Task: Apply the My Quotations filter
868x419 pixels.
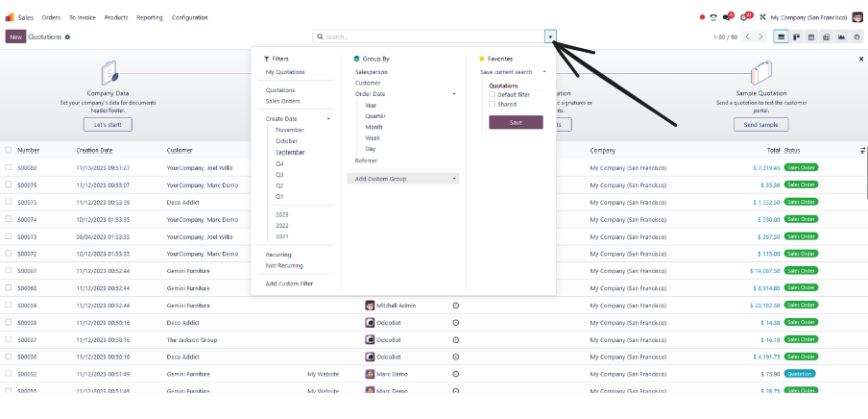Action: tap(285, 72)
